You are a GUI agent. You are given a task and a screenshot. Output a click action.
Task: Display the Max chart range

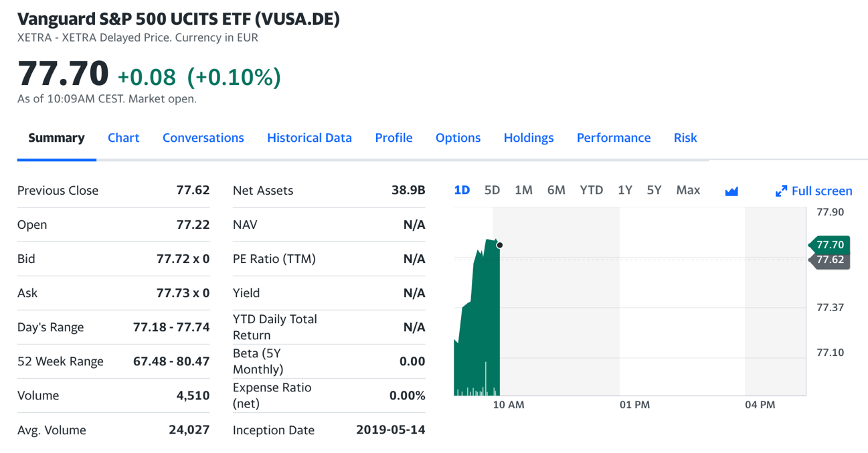tap(688, 190)
